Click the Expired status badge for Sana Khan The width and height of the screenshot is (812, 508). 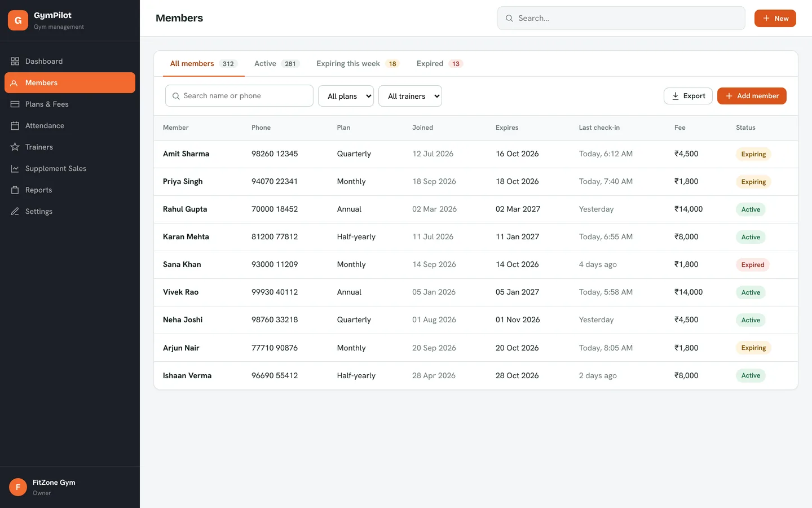(753, 265)
